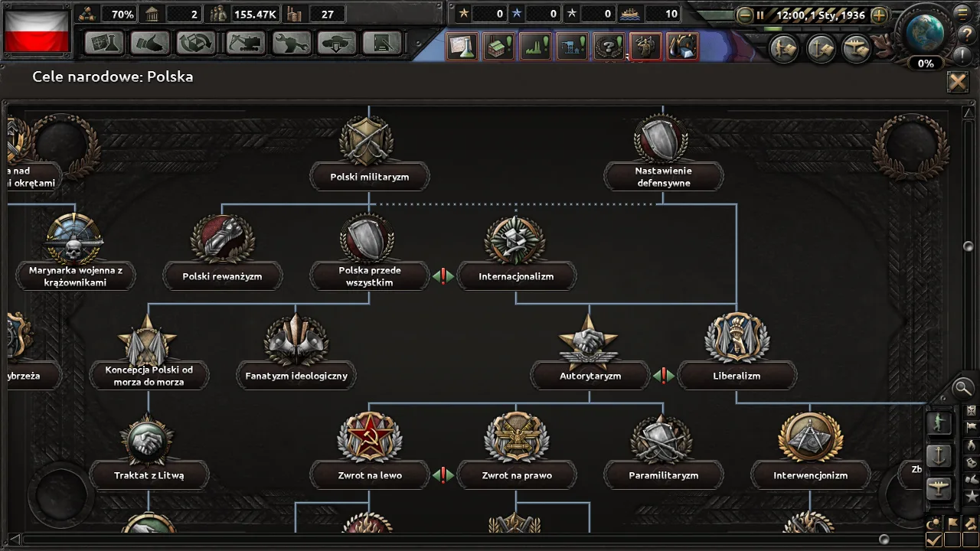Image resolution: width=980 pixels, height=551 pixels.
Task: Open the Poland flag country overview
Action: (x=38, y=31)
